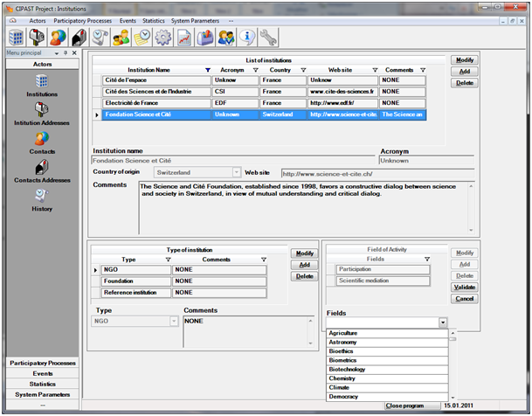Click the note with clock toolbar icon
This screenshot has height=416, width=532.
point(142,37)
